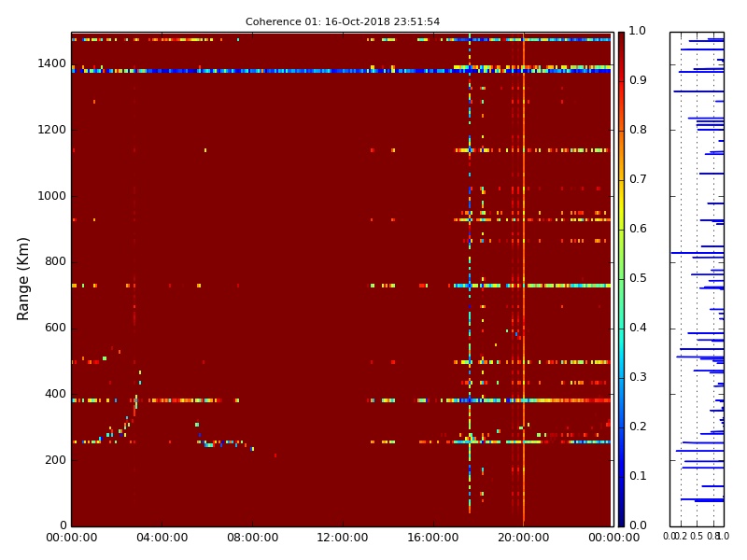
Task: Click the blue low-coherence band just below 1400 km
Action: click(341, 71)
